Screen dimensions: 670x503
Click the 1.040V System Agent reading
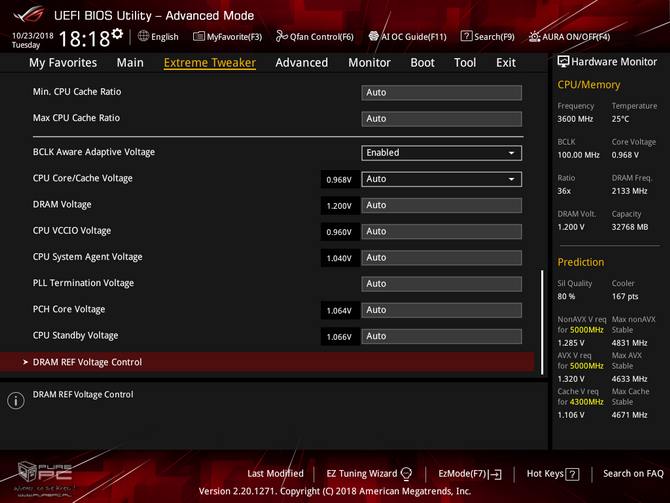click(x=339, y=258)
